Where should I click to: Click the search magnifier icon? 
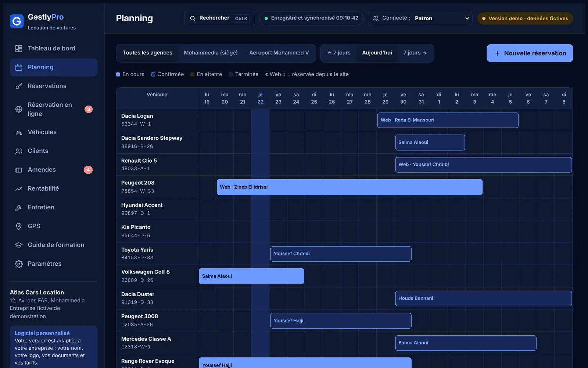click(x=193, y=18)
